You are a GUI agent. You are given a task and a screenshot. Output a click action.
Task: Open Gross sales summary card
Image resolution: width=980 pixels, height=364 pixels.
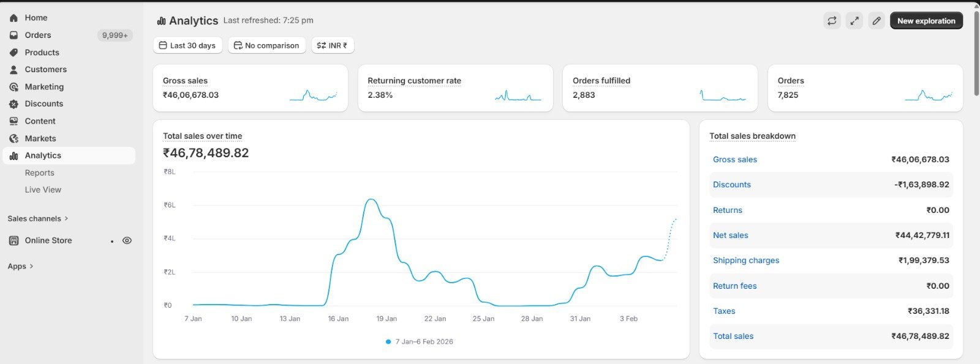pos(251,88)
